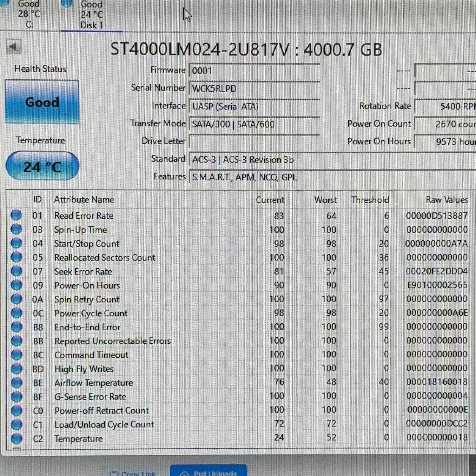Click the Raw Values column header
This screenshot has height=476, width=476.
click(447, 200)
